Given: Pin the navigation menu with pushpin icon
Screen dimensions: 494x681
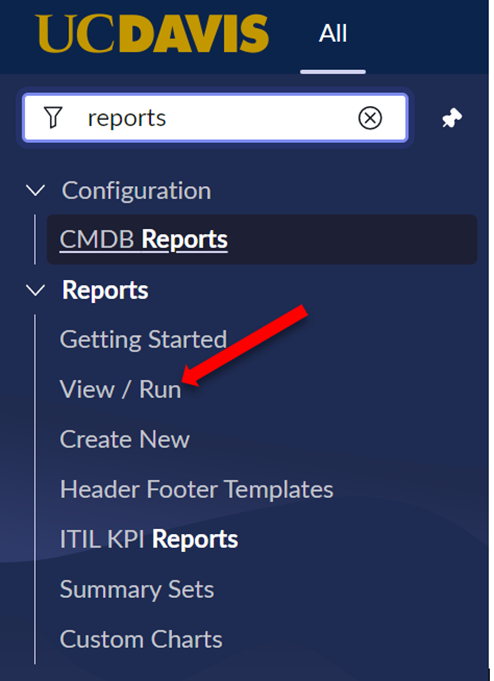Looking at the screenshot, I should click(452, 118).
